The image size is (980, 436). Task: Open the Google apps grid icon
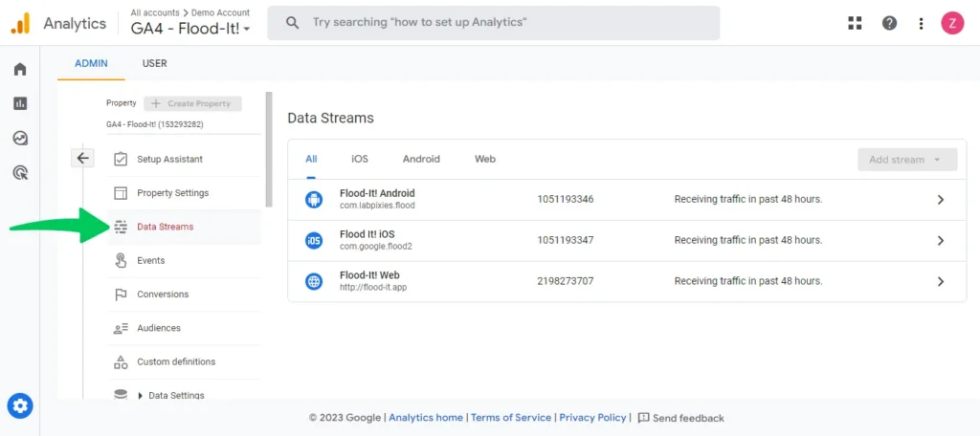click(855, 23)
